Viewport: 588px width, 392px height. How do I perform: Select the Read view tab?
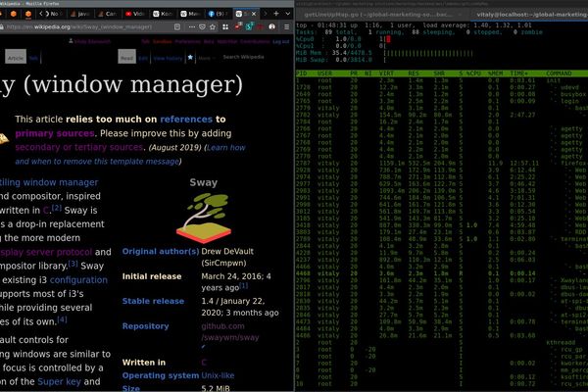(x=126, y=58)
